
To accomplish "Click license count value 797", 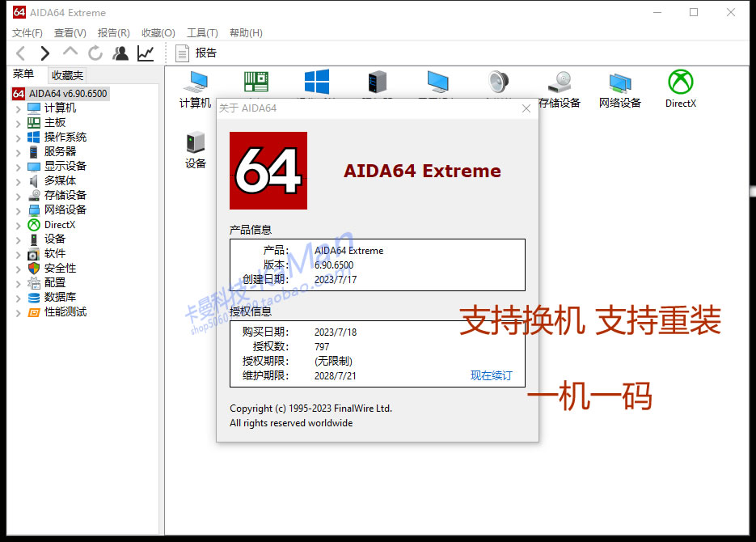I will click(322, 347).
